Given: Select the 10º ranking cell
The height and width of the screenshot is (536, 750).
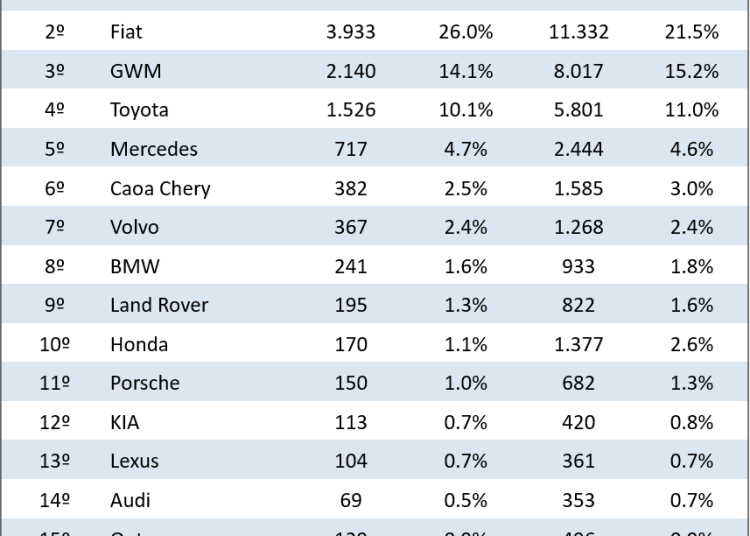Looking at the screenshot, I should pyautogui.click(x=55, y=344).
